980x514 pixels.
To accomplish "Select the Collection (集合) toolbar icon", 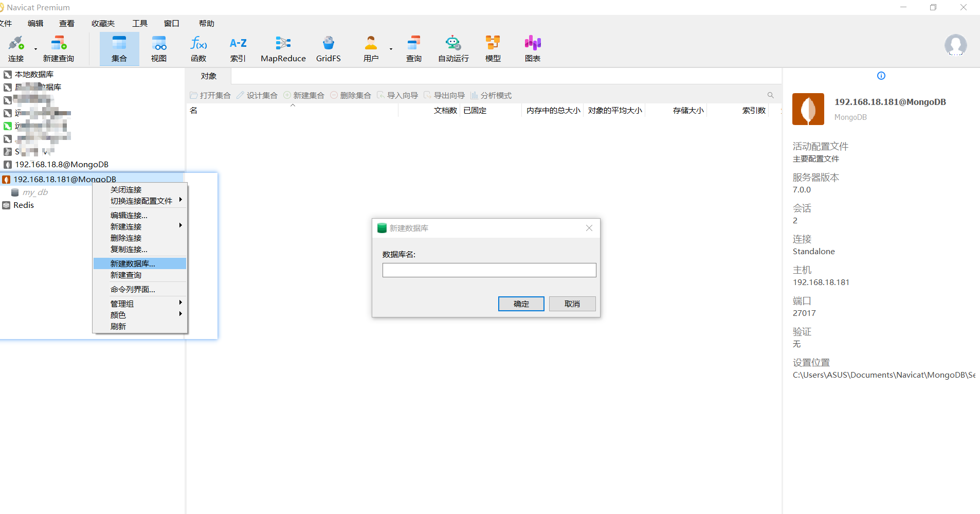I will [119, 49].
